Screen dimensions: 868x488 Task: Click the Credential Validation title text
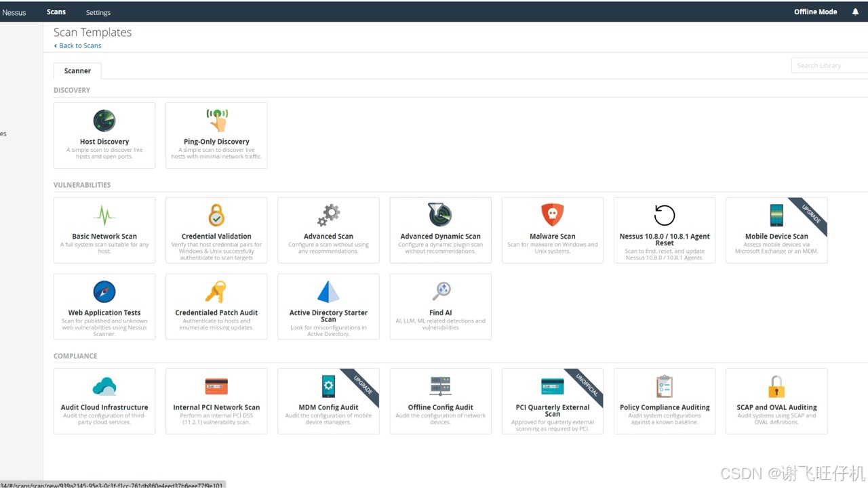coord(216,237)
